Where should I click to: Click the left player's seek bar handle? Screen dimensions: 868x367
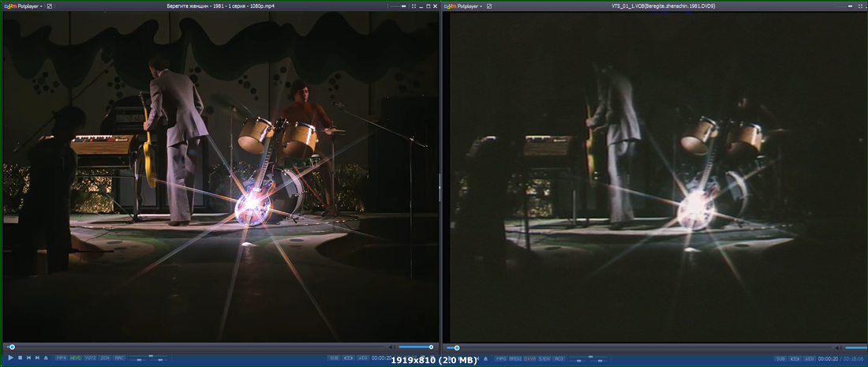click(12, 347)
